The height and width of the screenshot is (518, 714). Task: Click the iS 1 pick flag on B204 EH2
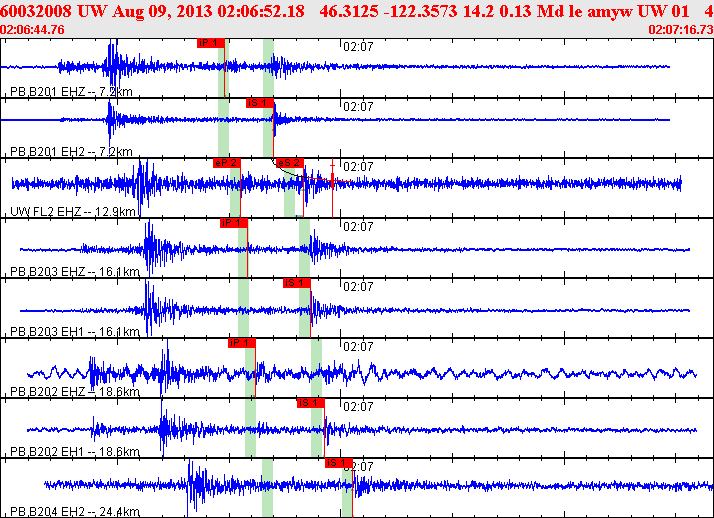tap(339, 463)
